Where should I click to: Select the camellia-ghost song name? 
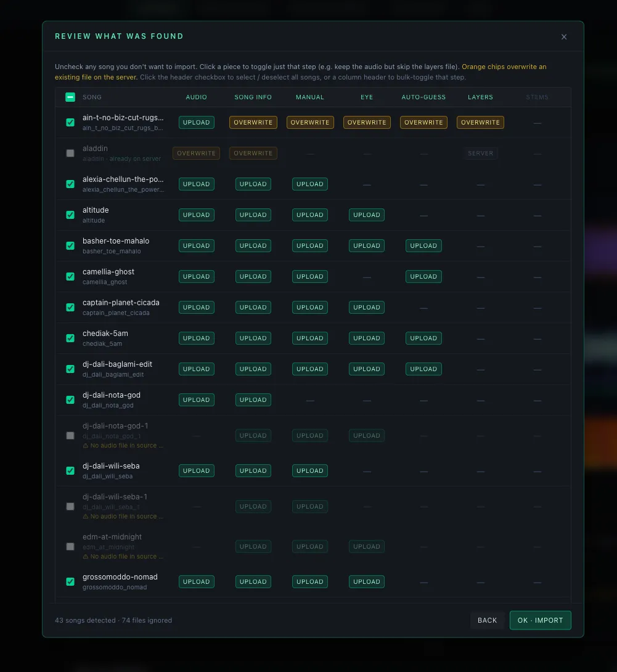(108, 272)
